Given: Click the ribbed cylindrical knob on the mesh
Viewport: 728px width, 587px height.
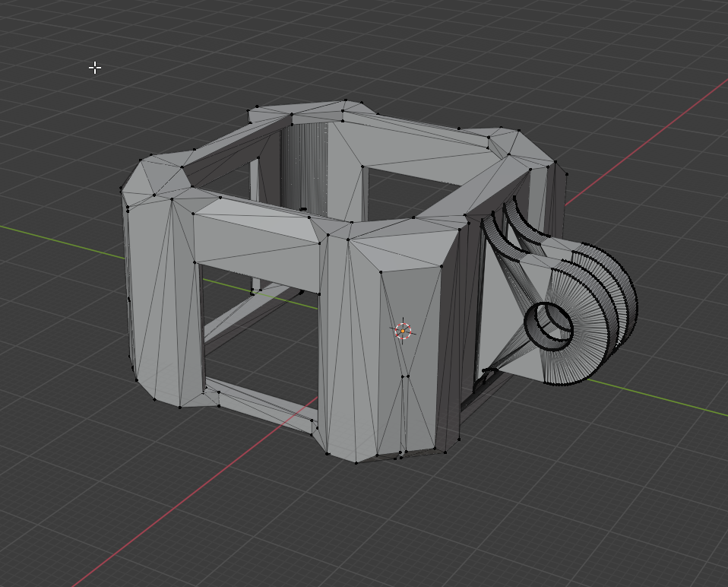Looking at the screenshot, I should 590,313.
